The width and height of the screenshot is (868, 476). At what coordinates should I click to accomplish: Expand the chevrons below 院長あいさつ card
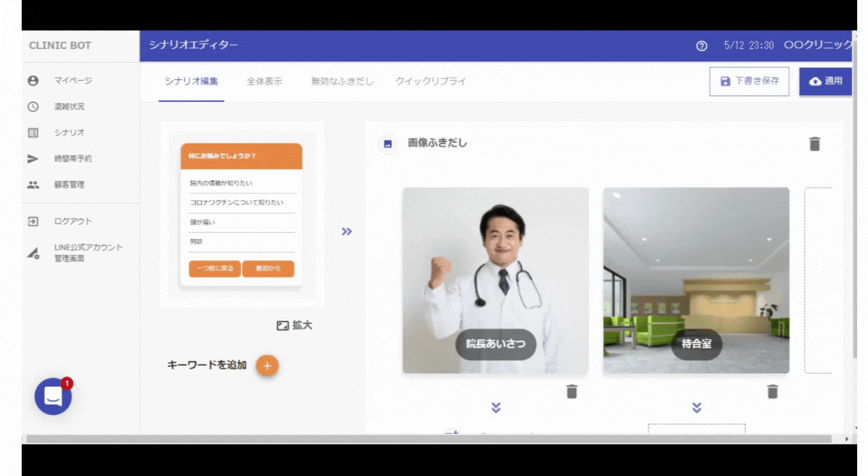click(x=495, y=408)
